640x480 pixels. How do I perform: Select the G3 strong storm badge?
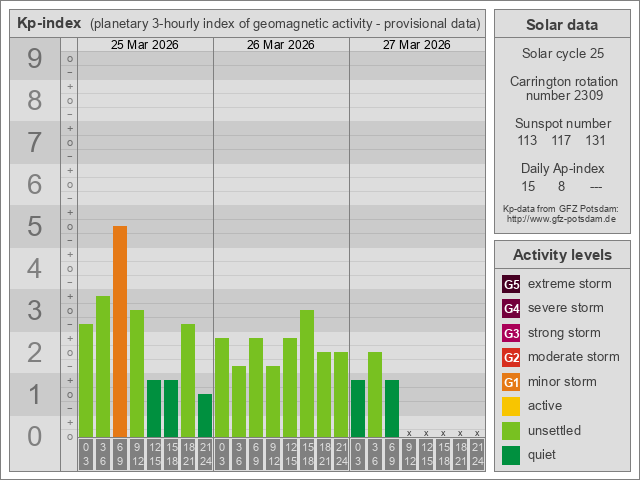[511, 333]
